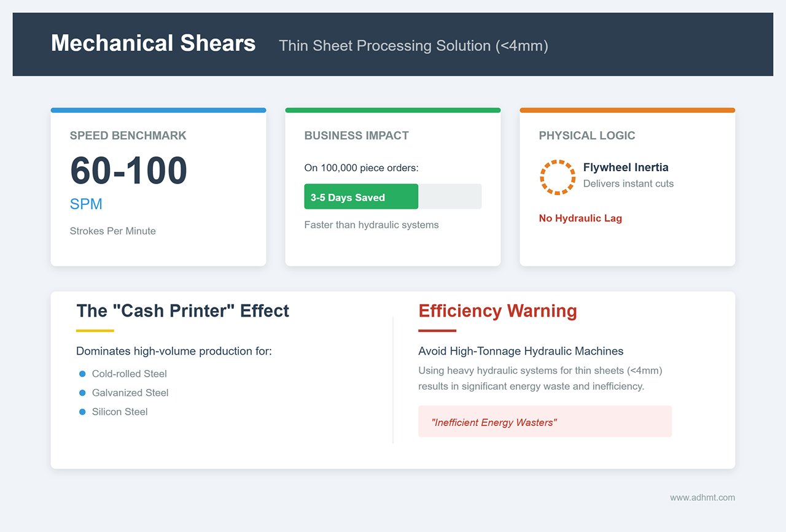The image size is (786, 532).
Task: Select the Physical Logic card heading
Action: click(587, 136)
